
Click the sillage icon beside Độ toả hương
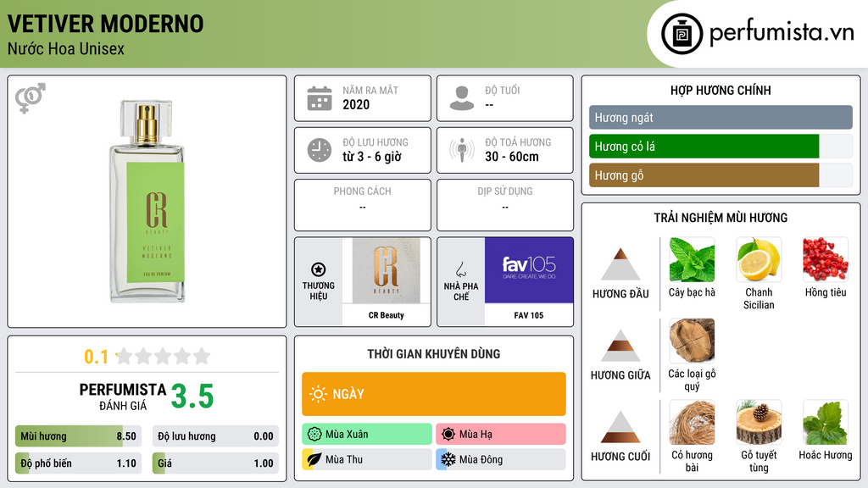pos(462,150)
